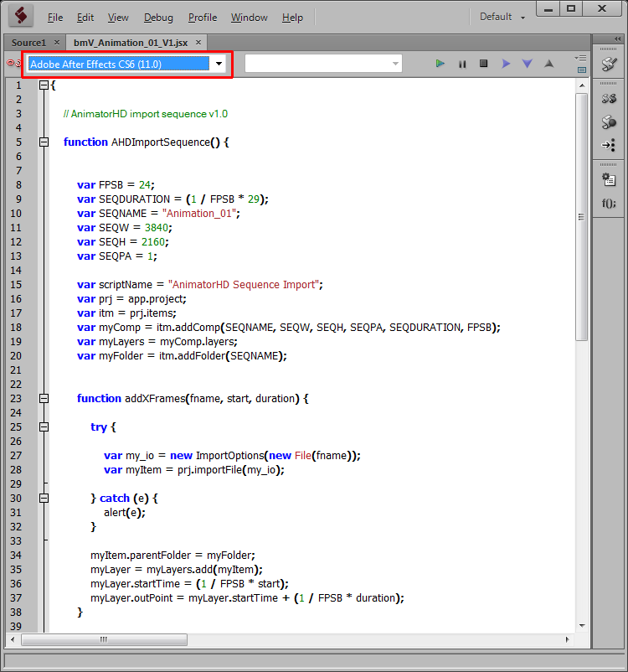Close the Source1 tab

click(x=57, y=43)
